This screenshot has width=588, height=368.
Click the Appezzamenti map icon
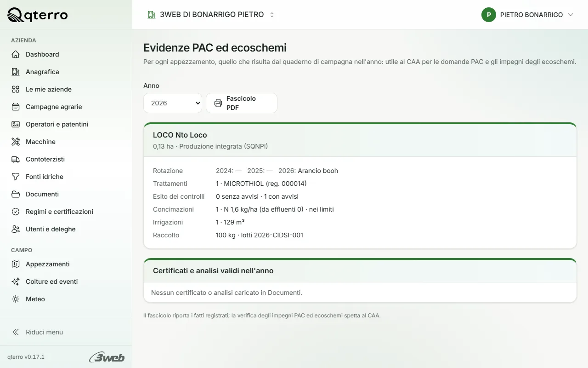tap(16, 264)
